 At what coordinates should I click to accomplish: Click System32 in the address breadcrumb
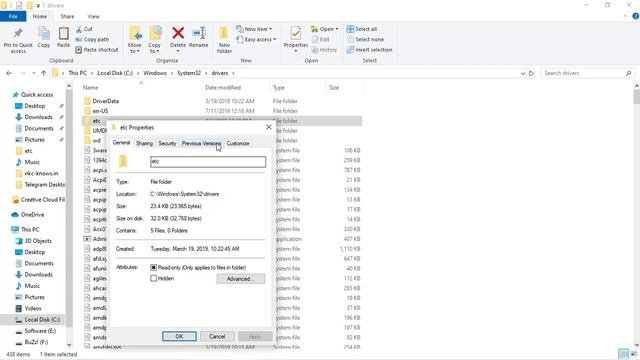tap(189, 73)
